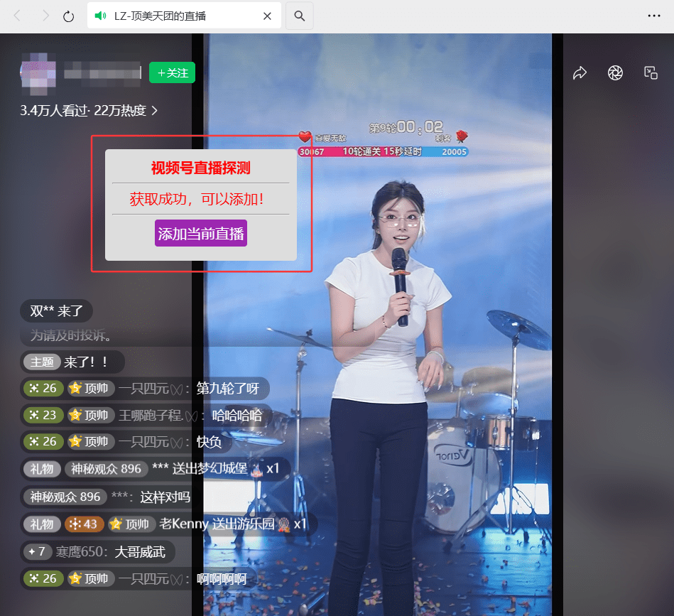Click the 礼物 tag on 梦幻城堡 message
Screen dimensions: 674x616
tap(42, 469)
